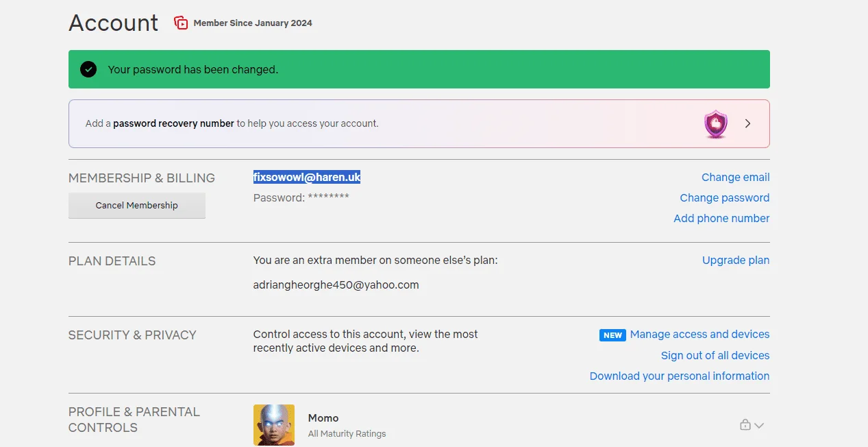This screenshot has height=447, width=868.
Task: Click 'Your password has been changed' message
Action: tap(193, 70)
